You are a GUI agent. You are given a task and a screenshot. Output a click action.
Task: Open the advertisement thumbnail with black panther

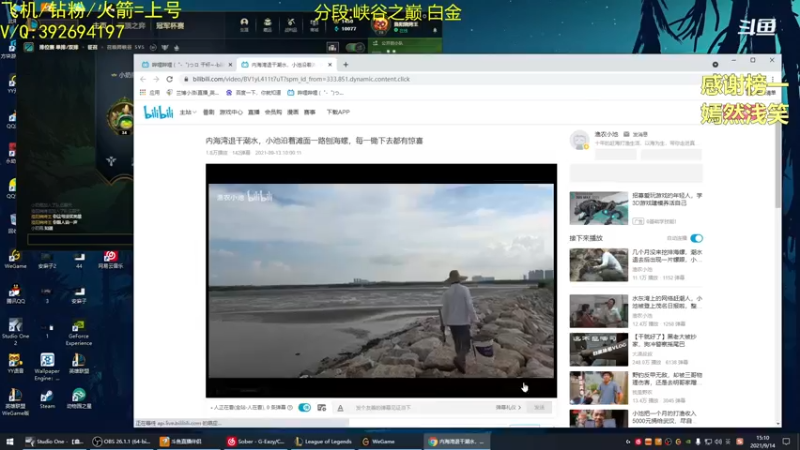[598, 208]
